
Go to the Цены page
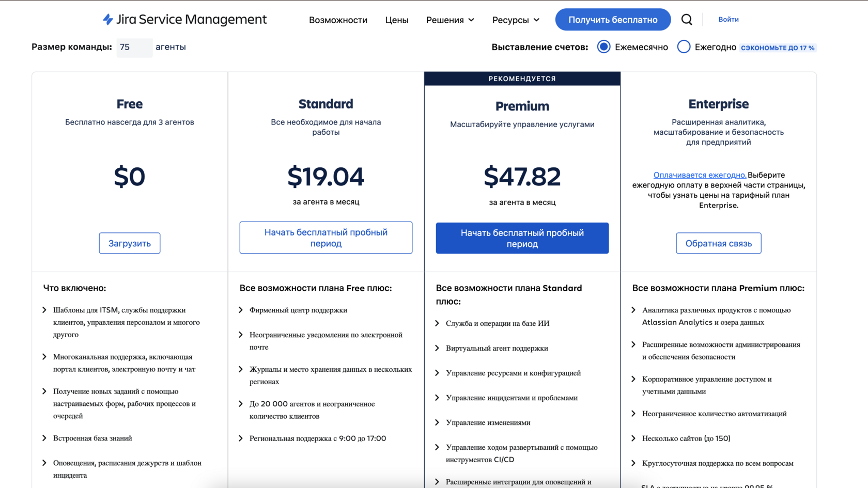click(397, 20)
